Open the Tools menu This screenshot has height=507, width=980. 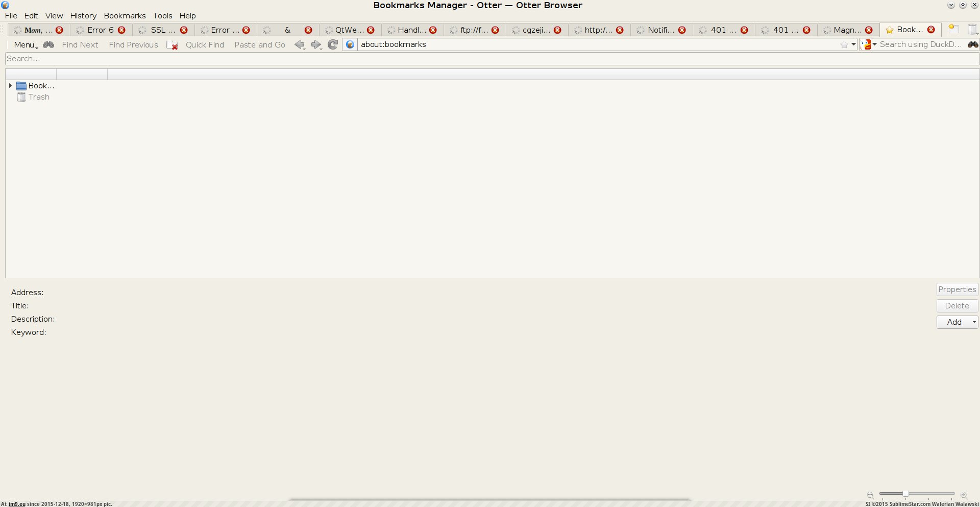point(163,16)
